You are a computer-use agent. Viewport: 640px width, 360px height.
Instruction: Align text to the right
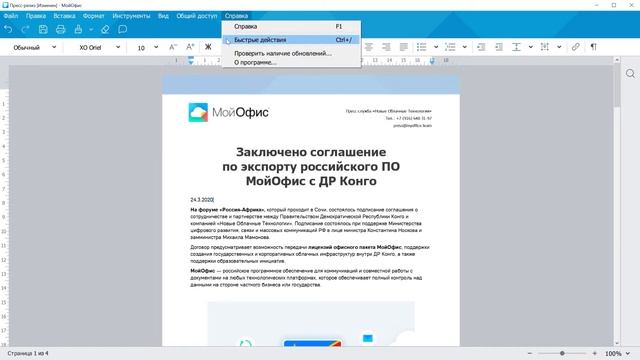click(386, 47)
